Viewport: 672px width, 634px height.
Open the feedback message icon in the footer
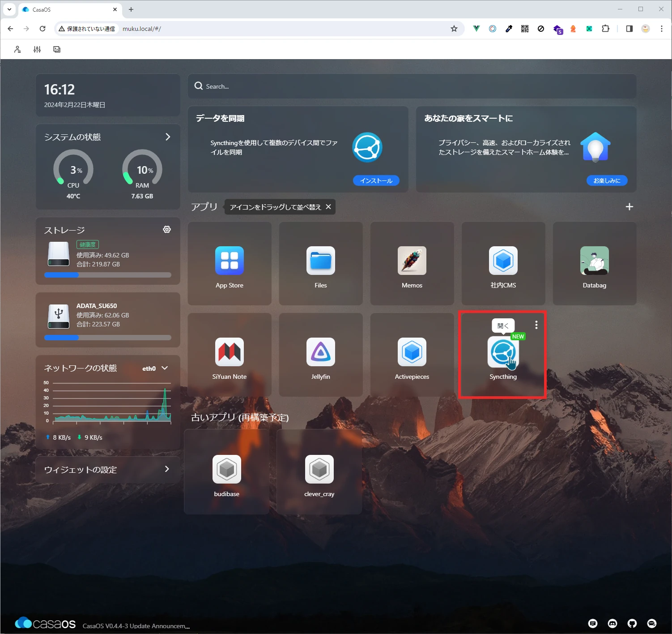tap(593, 623)
